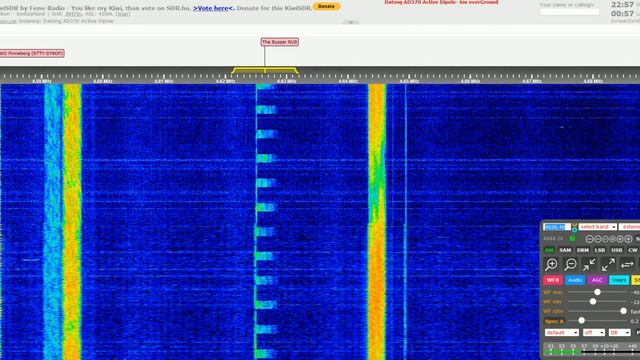The image size is (640, 360).
Task: Select AM demodulation mode
Action: pos(549,250)
